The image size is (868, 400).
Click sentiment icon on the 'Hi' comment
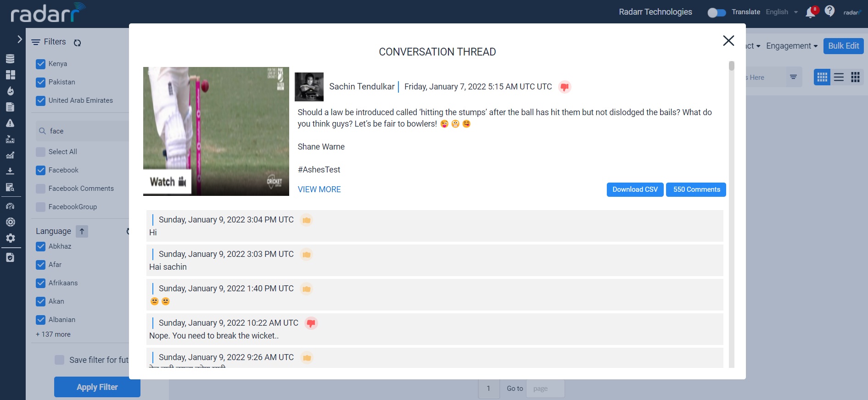click(x=307, y=220)
